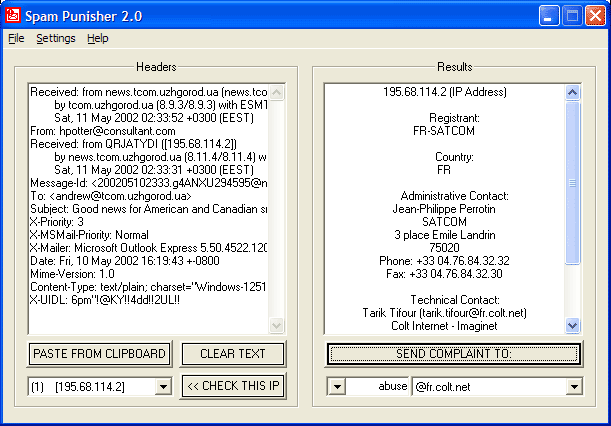Click the X-Priority: 3 line
Screen dimensions: 611x426
(x=57, y=222)
